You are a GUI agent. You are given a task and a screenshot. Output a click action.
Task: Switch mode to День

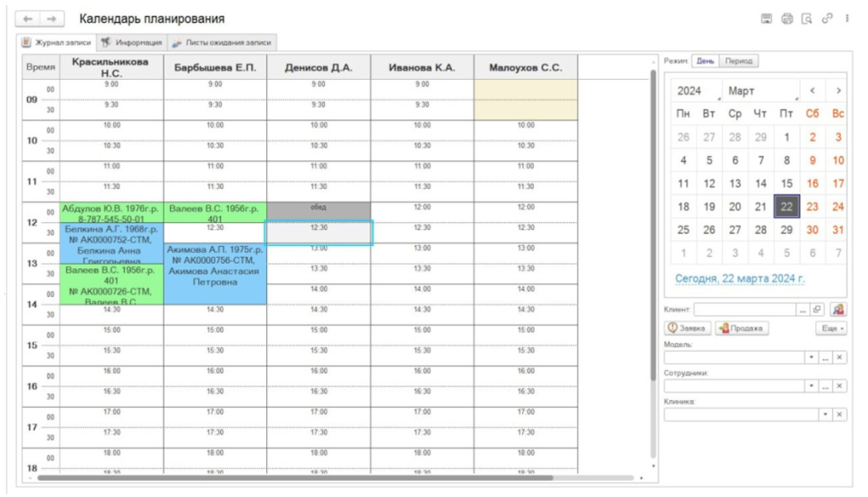[704, 61]
